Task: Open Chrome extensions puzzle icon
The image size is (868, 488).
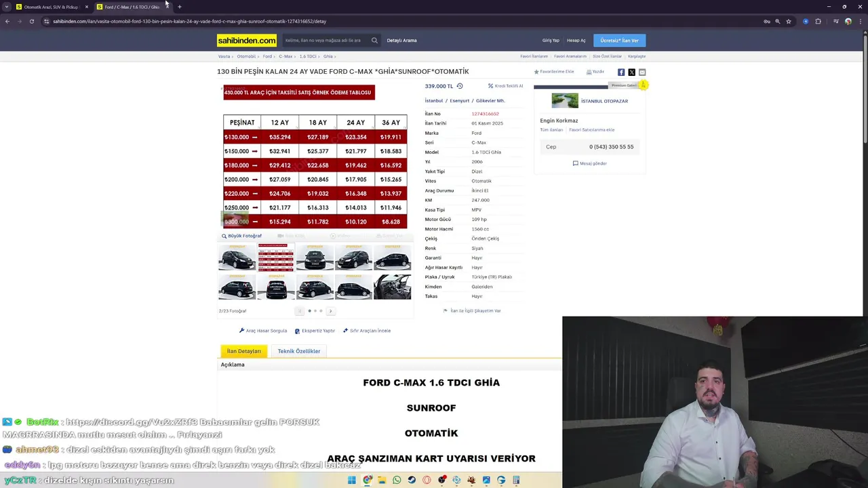Action: tap(818, 21)
